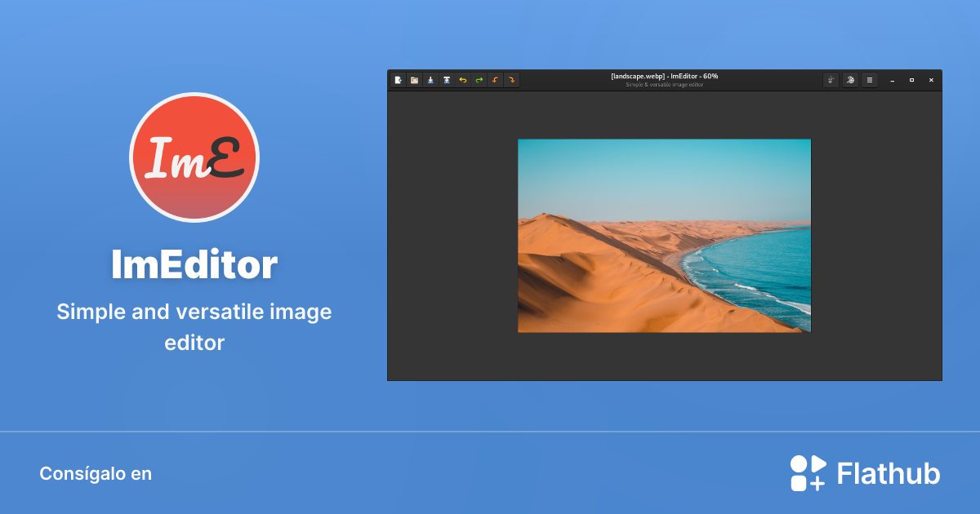Image resolution: width=980 pixels, height=514 pixels.
Task: Click the Consígalo en text
Action: pos(96,473)
